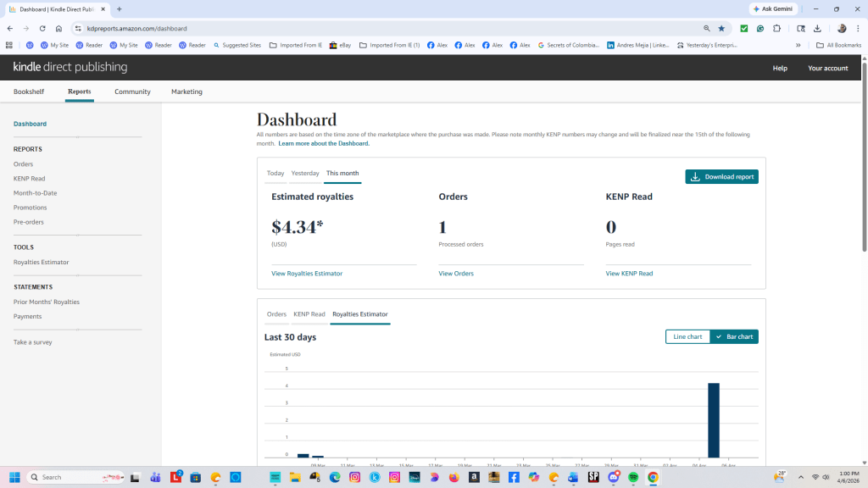The image size is (868, 488).
Task: Click the Download report button
Action: [721, 177]
